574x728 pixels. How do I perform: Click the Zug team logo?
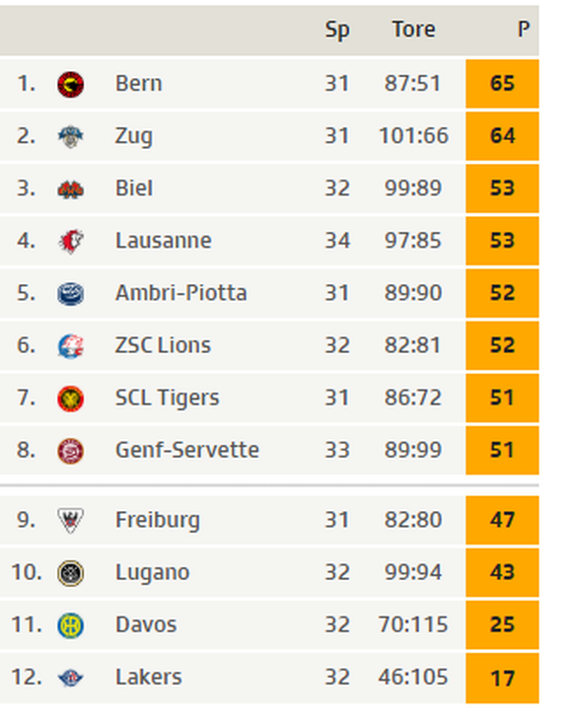click(x=71, y=137)
